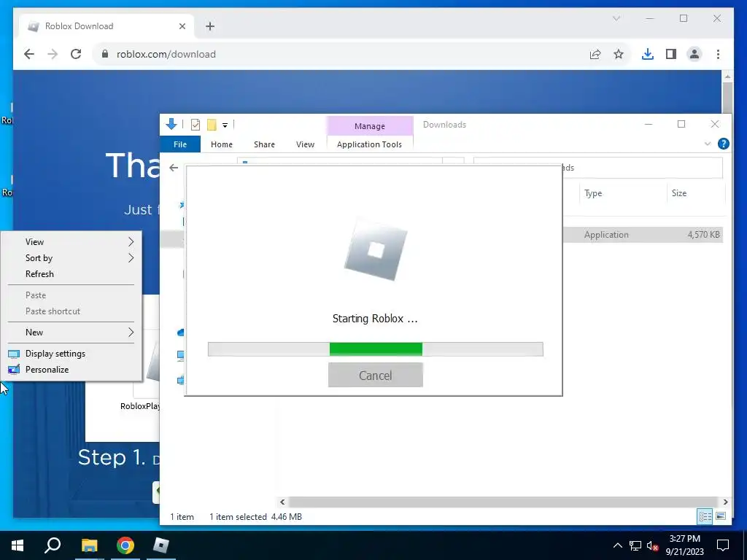Click the Roblox logo in installer
747x560 pixels.
(x=376, y=250)
